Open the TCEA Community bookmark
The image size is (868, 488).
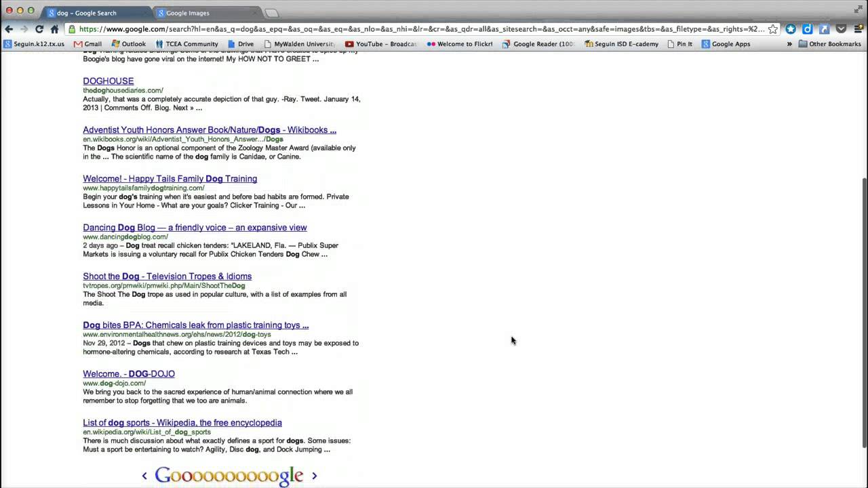(x=186, y=44)
